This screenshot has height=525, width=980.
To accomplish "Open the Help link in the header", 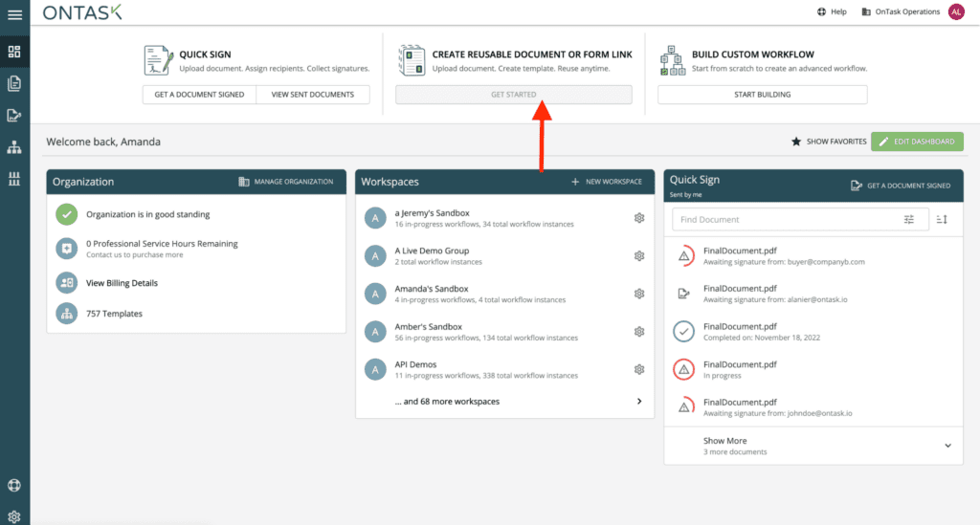I will point(832,11).
